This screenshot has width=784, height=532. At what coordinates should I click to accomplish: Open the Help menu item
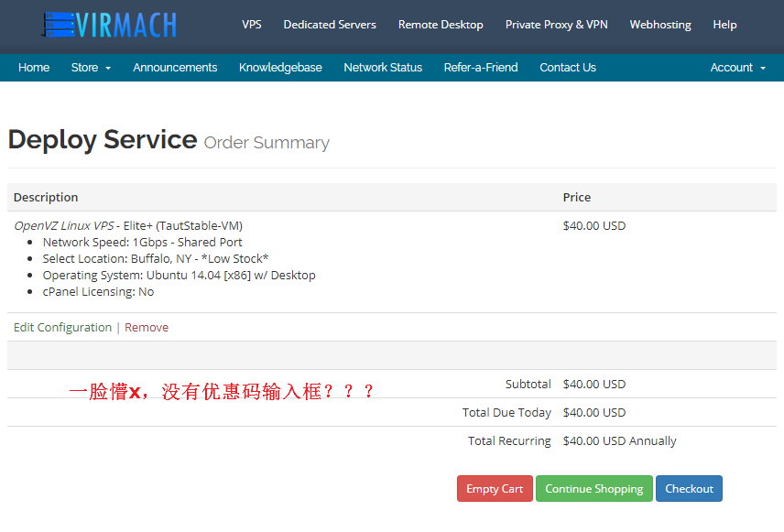point(724,25)
